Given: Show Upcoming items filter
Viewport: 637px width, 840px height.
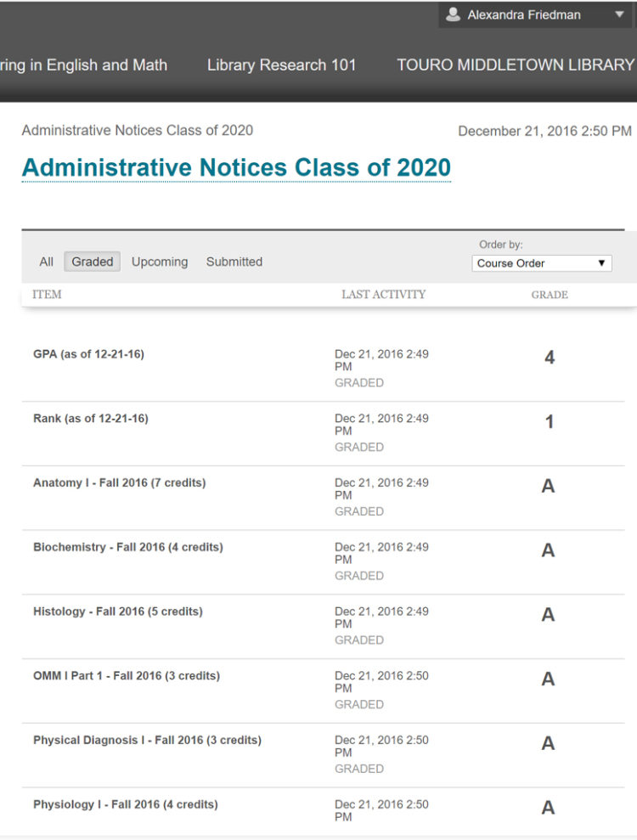Looking at the screenshot, I should click(x=160, y=262).
